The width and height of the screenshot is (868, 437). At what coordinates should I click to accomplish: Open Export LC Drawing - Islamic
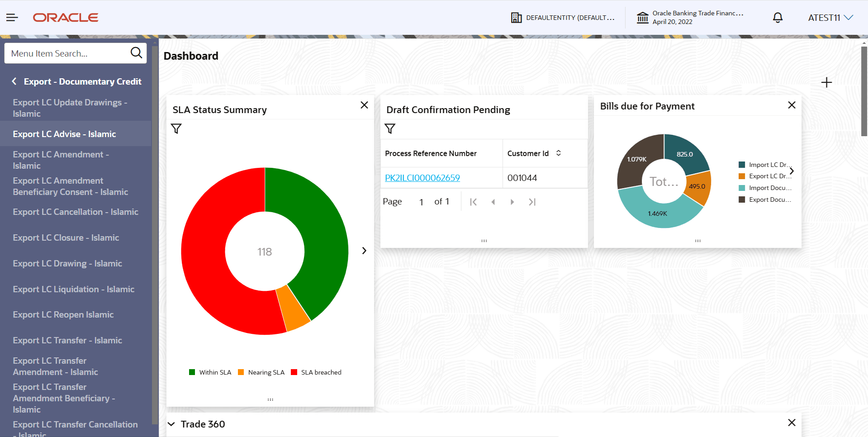pos(76,263)
